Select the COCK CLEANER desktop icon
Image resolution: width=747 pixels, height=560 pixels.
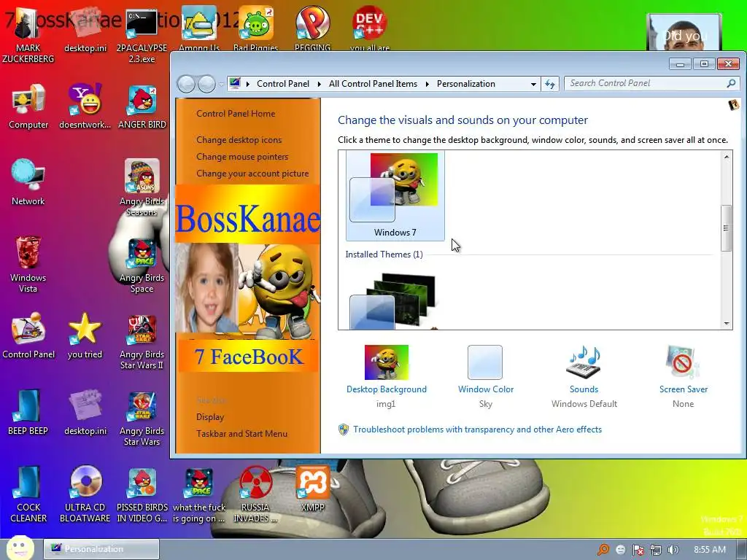click(x=28, y=494)
